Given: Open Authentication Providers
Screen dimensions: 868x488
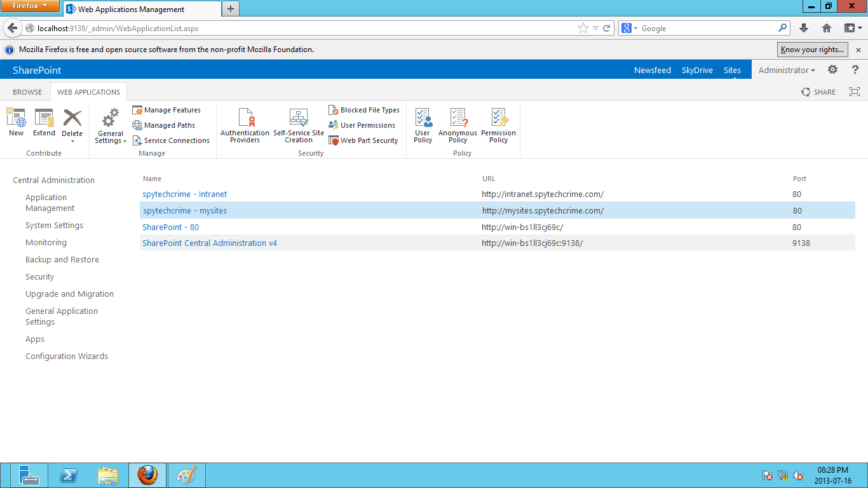Looking at the screenshot, I should pyautogui.click(x=245, y=125).
